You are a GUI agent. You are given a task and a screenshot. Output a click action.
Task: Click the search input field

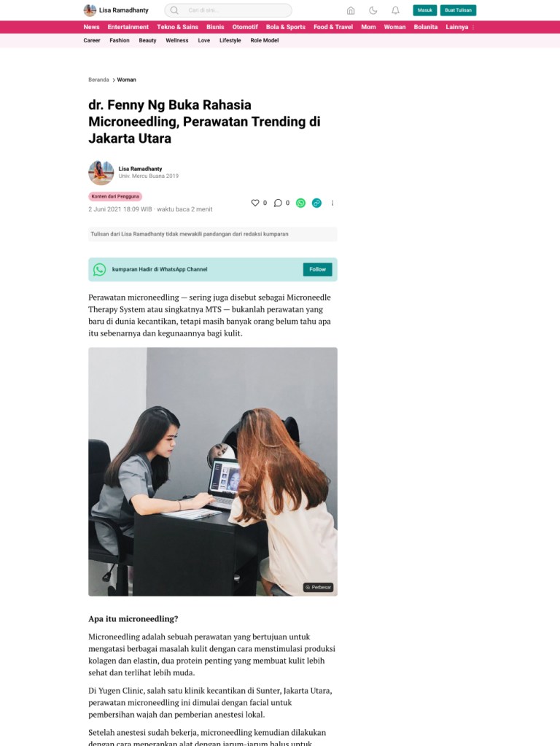pos(228,10)
